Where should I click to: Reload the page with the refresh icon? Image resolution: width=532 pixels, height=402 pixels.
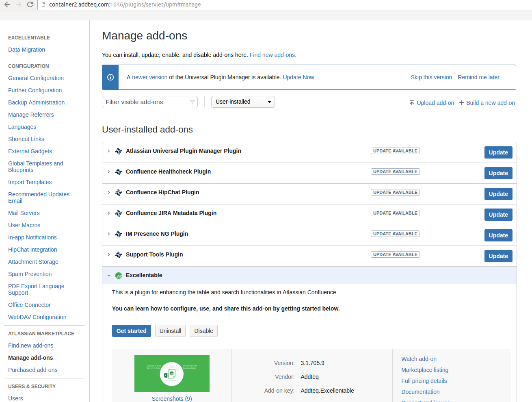[x=30, y=4]
